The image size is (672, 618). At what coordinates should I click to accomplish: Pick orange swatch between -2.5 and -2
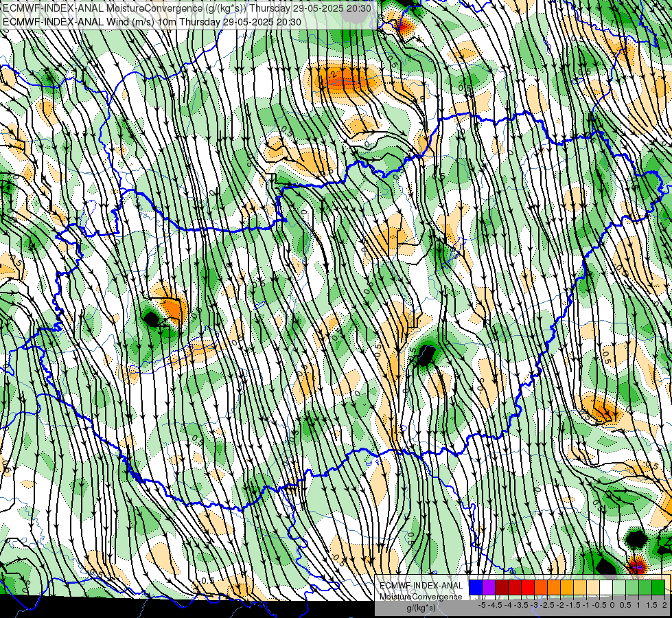(554, 588)
